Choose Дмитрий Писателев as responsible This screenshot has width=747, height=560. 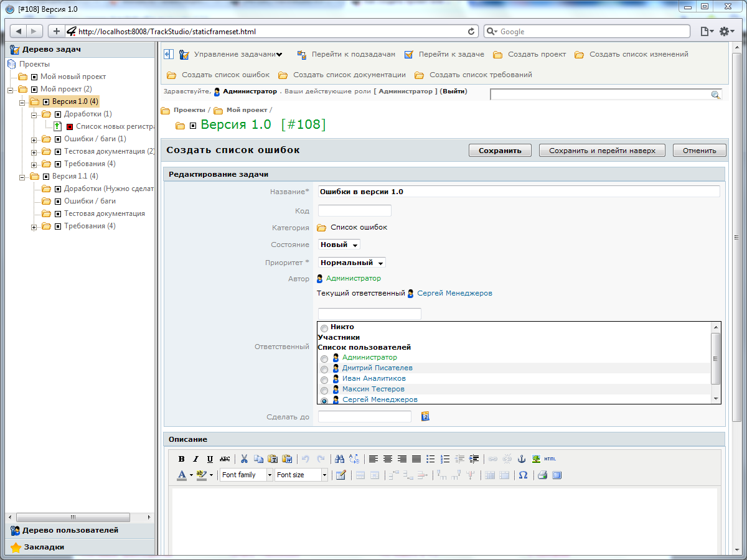tap(324, 369)
